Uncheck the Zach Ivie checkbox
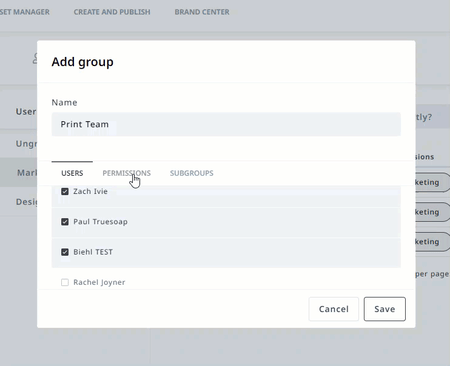The height and width of the screenshot is (366, 450). [x=65, y=191]
